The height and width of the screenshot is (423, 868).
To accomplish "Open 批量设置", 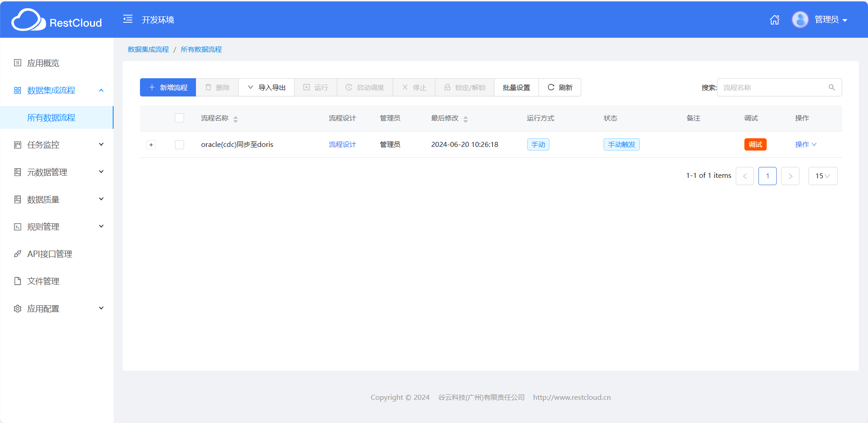I will tap(516, 87).
